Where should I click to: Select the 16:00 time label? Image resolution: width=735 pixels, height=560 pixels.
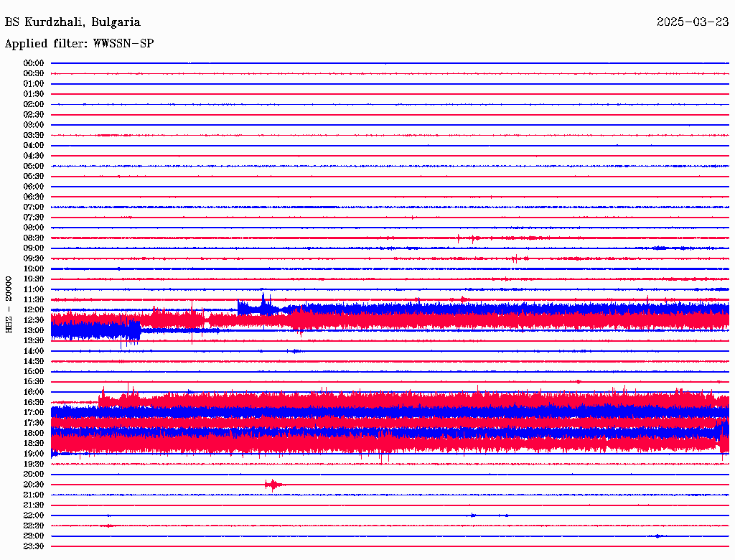click(34, 392)
